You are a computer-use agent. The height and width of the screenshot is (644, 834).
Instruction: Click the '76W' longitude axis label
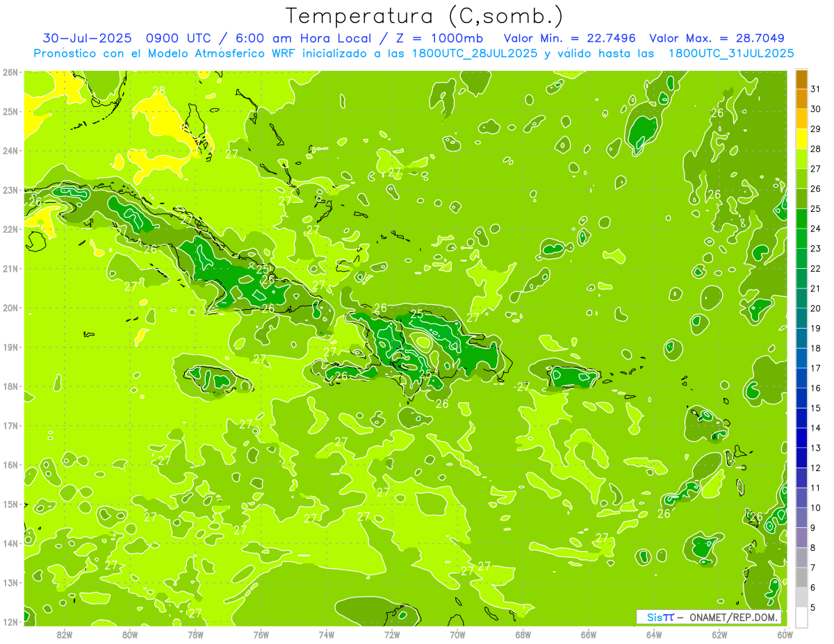point(261,634)
